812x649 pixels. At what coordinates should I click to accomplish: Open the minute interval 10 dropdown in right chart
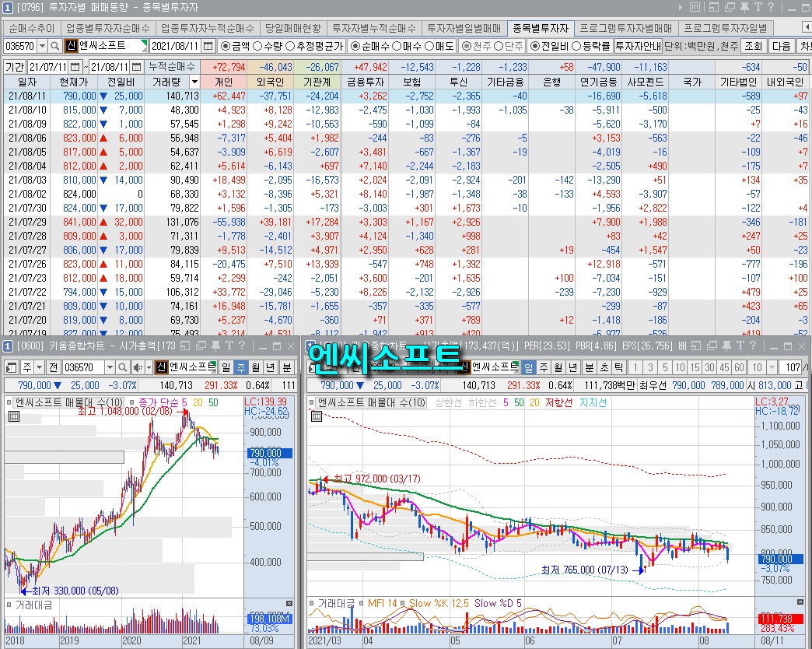pos(772,367)
